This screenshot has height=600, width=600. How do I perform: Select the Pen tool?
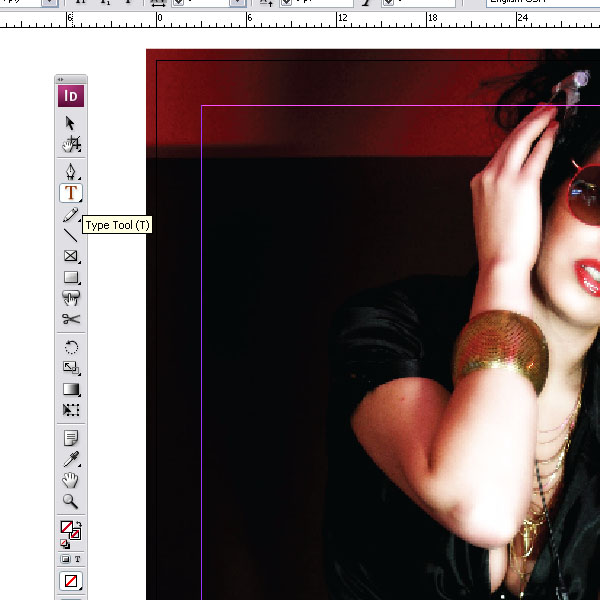pos(71,171)
